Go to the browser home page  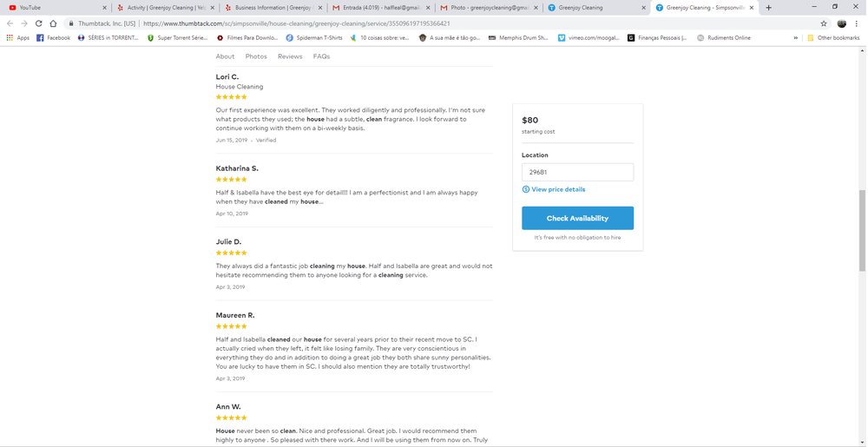(54, 23)
